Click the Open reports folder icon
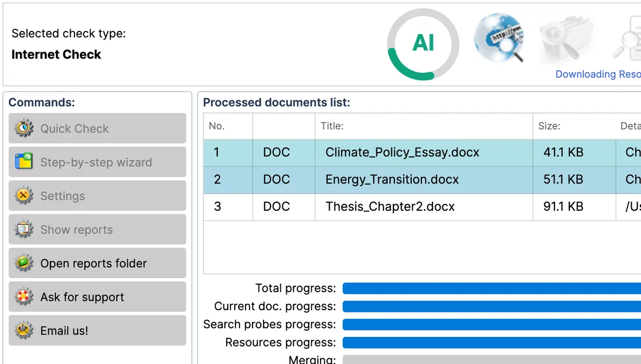 click(x=24, y=263)
